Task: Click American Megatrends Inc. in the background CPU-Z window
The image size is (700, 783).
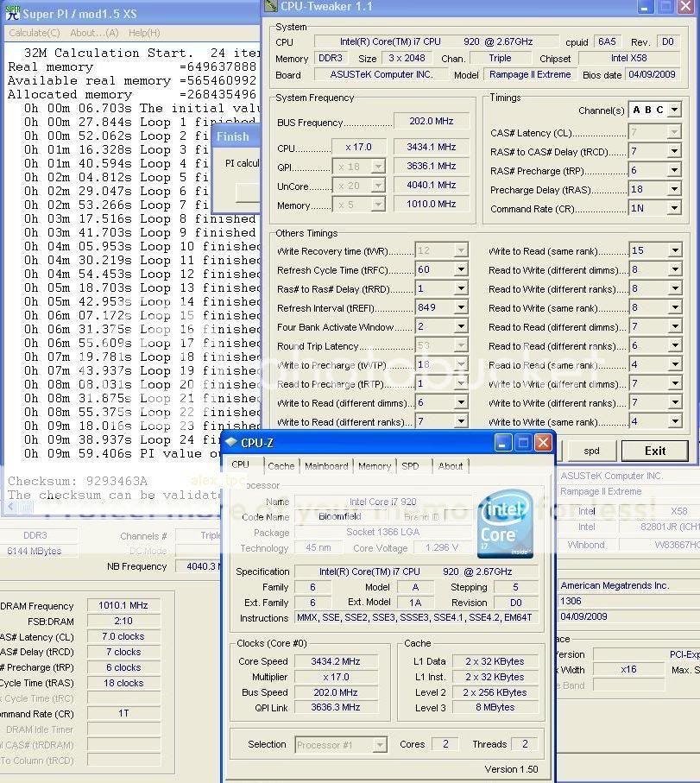Action: (615, 585)
